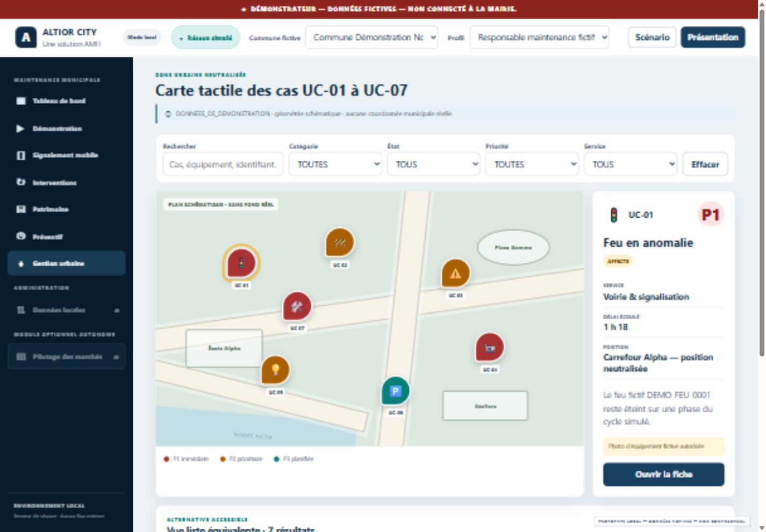Click the Altior City "A" logo
Image resolution: width=766 pixels, height=532 pixels.
click(26, 38)
